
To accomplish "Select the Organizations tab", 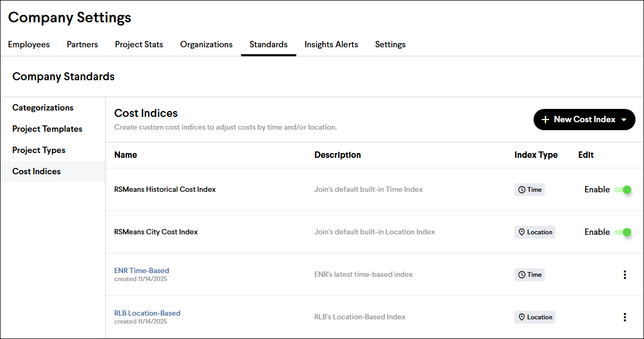I will [206, 45].
